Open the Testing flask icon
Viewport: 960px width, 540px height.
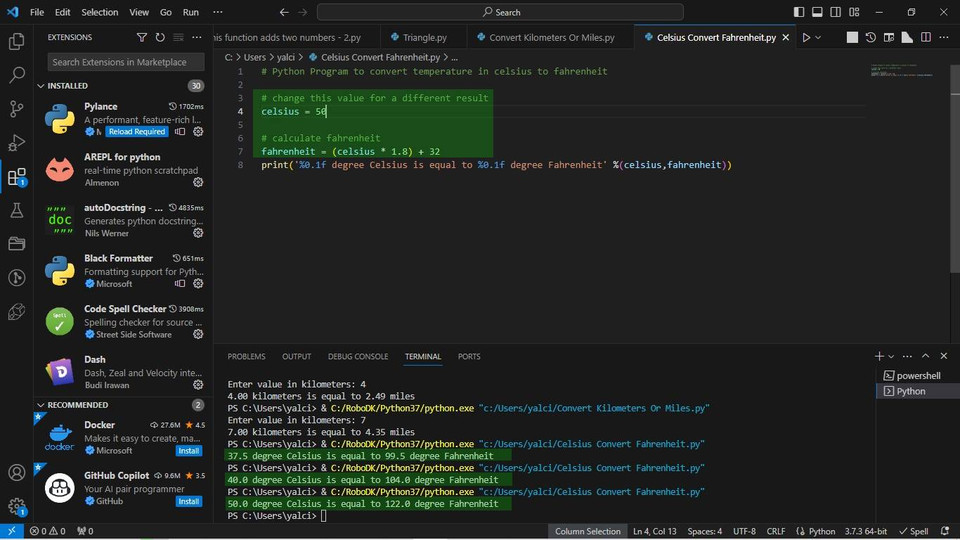point(16,210)
